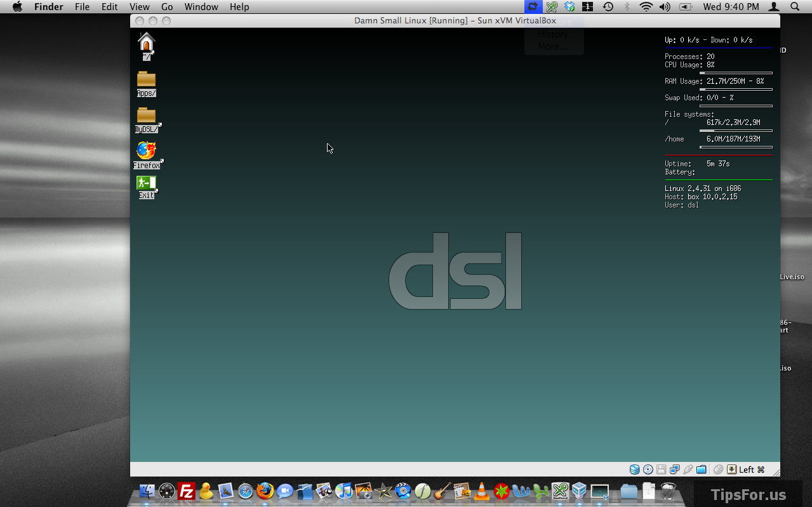Click the Dropbox menu bar icon

coord(569,7)
